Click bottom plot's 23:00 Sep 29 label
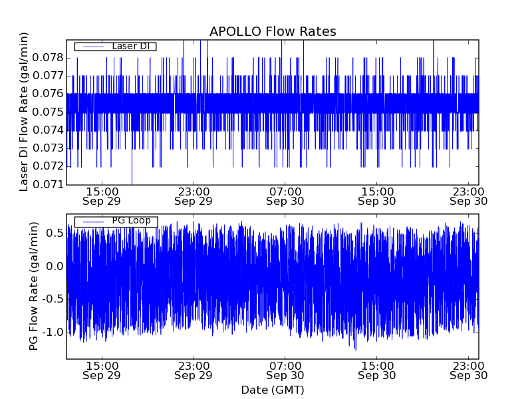This screenshot has width=532, height=399. coord(194,371)
